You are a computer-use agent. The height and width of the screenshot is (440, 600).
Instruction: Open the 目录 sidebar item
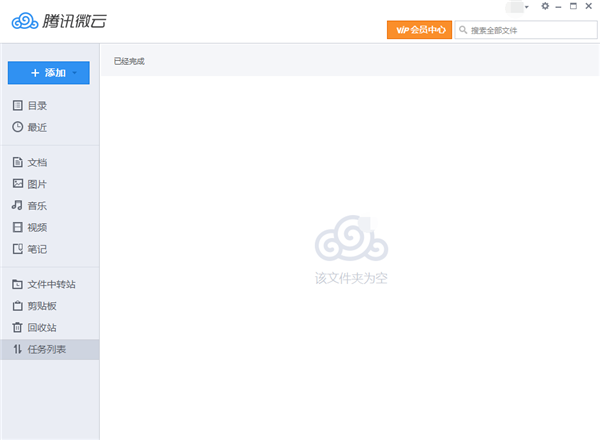tap(50, 106)
